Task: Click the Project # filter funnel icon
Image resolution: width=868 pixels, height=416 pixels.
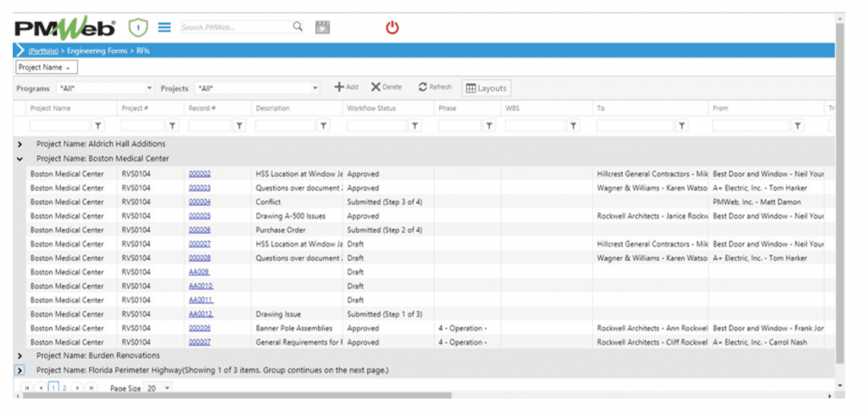Action: [x=173, y=126]
